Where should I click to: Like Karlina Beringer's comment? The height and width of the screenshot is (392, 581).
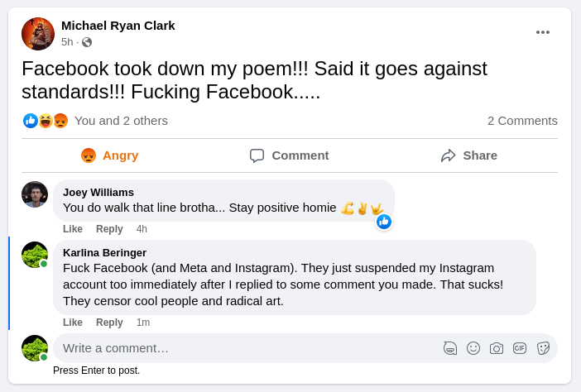point(73,323)
